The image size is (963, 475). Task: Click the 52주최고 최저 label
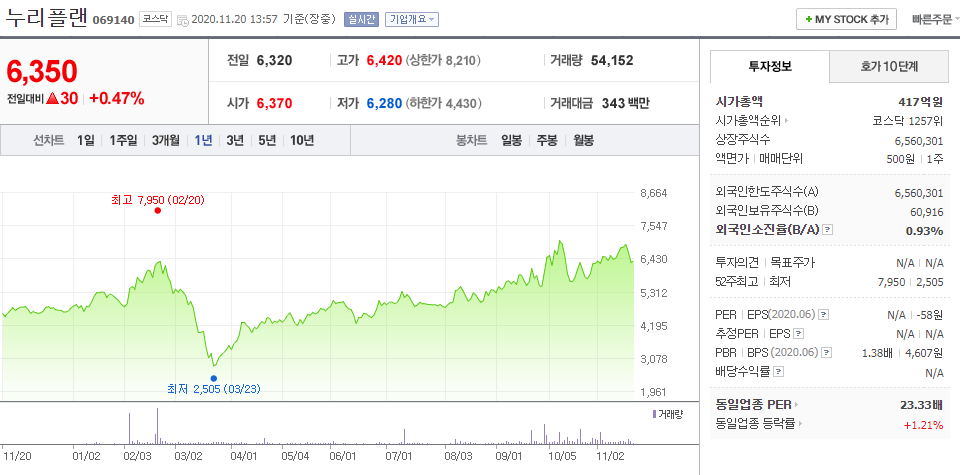coord(754,281)
